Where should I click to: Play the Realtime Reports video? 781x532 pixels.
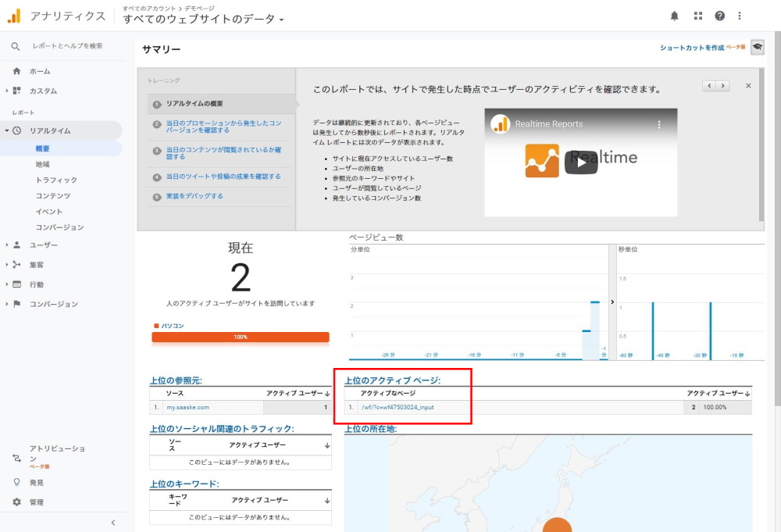[x=580, y=162]
